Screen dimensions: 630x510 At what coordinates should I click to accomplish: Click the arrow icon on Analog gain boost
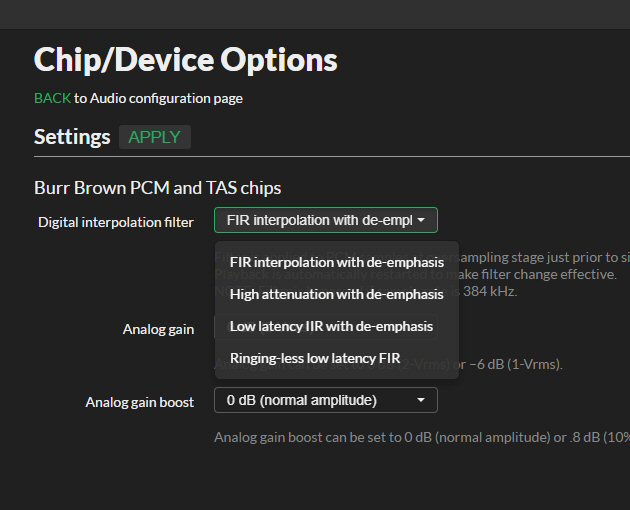coord(421,400)
